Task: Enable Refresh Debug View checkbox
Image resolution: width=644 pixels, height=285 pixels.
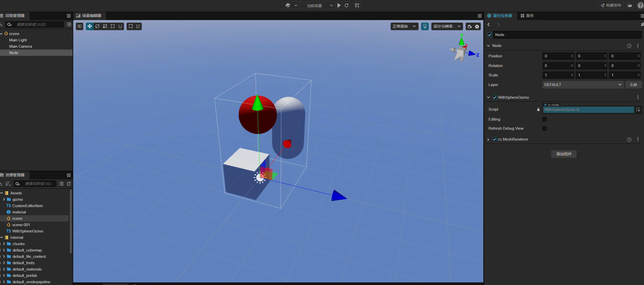Action: [x=544, y=128]
